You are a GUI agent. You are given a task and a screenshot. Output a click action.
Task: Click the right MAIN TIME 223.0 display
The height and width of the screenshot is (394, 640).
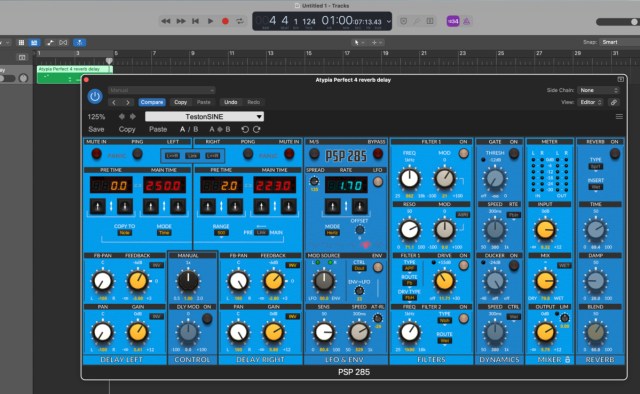coord(275,186)
